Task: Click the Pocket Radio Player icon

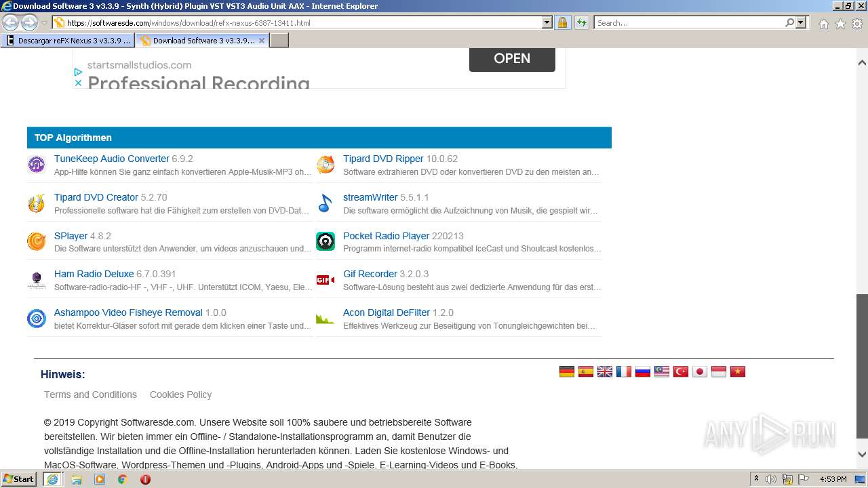Action: (325, 241)
